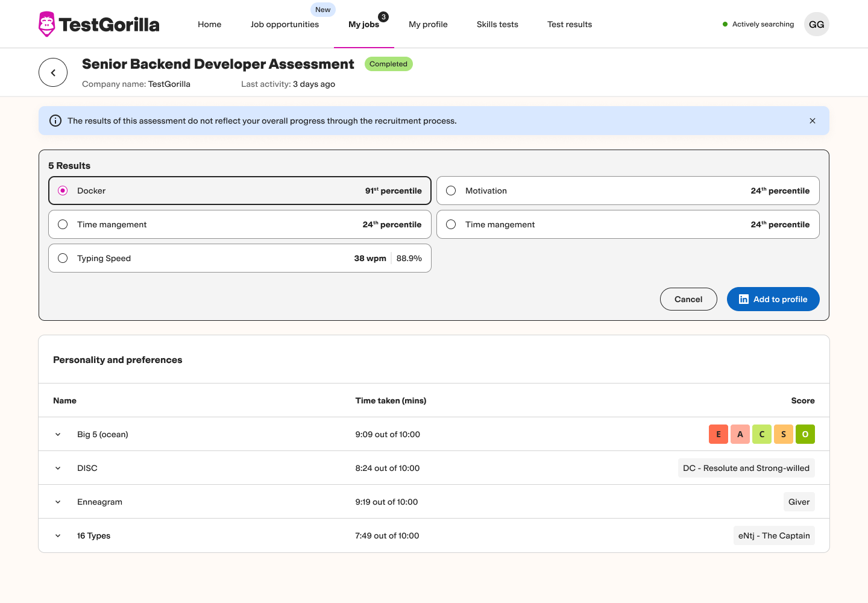
Task: Select the Time mangement radio below Motivation
Action: coord(451,224)
